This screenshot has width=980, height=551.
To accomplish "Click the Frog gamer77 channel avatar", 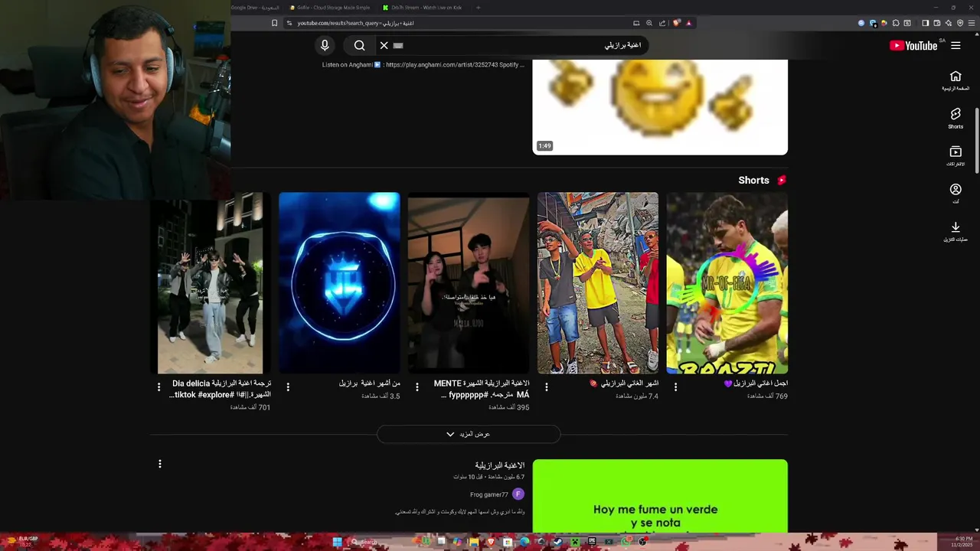I will 518,494.
